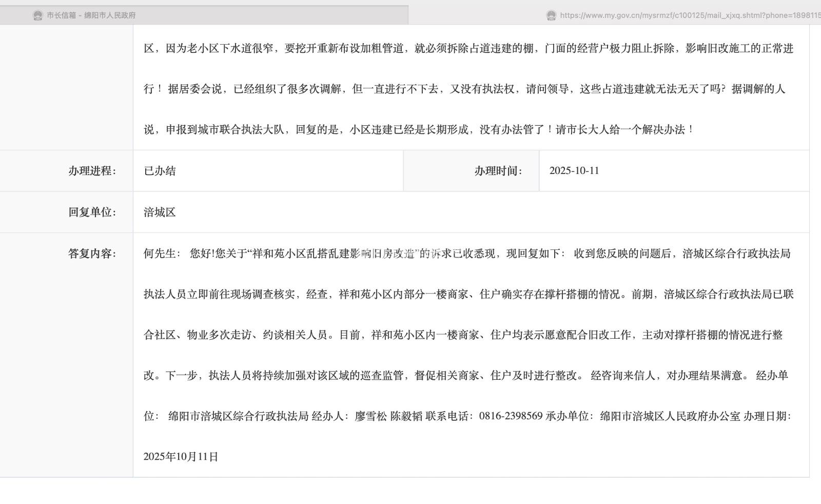Click the handler name 陈毅韬
This screenshot has width=821, height=504.
click(x=406, y=416)
